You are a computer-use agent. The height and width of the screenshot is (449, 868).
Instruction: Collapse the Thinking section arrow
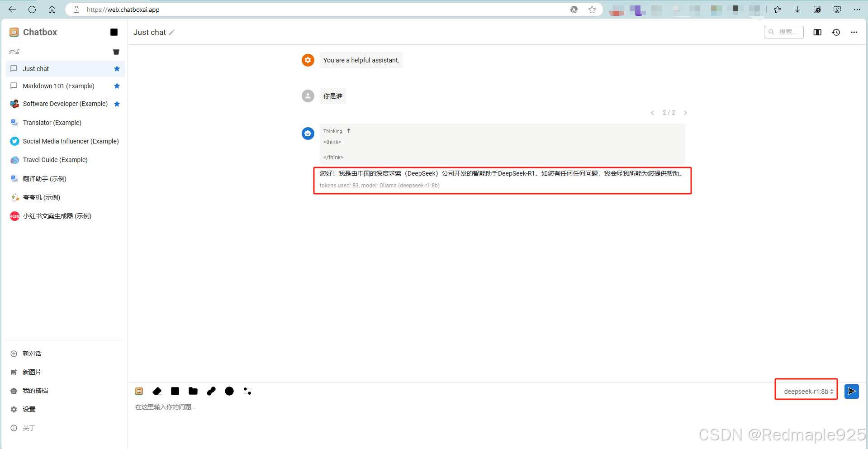click(x=349, y=131)
